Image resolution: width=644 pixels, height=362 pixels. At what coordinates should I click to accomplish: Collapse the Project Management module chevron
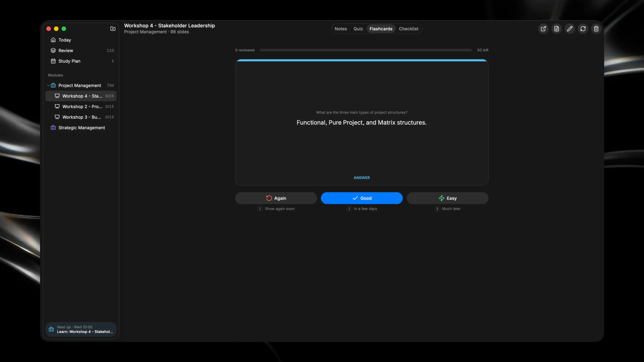tap(48, 85)
